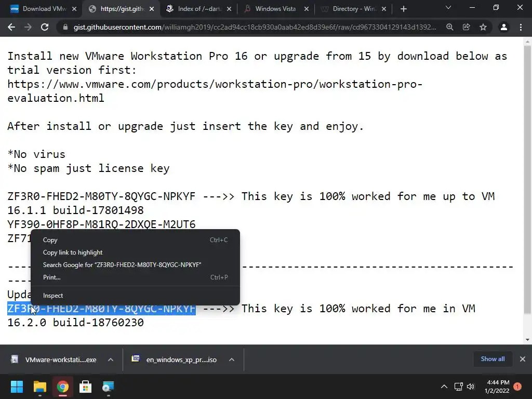The width and height of the screenshot is (532, 399).
Task: Close the gist.github tab
Action: [152, 9]
